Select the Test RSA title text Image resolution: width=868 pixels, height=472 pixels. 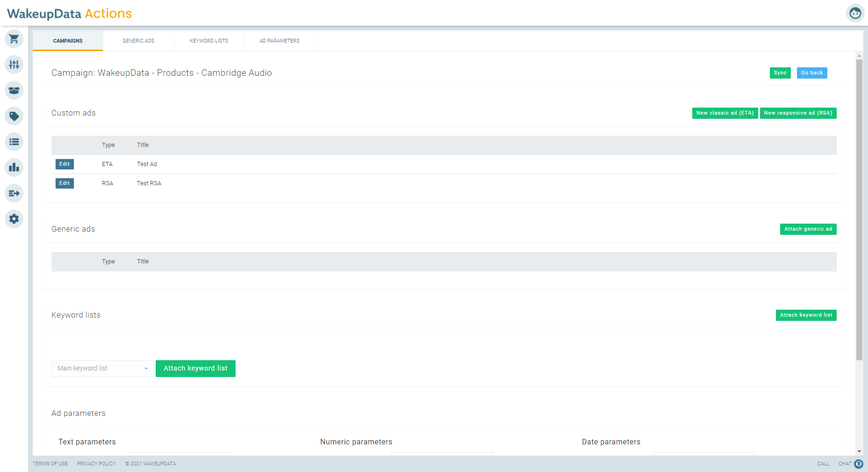click(x=149, y=183)
